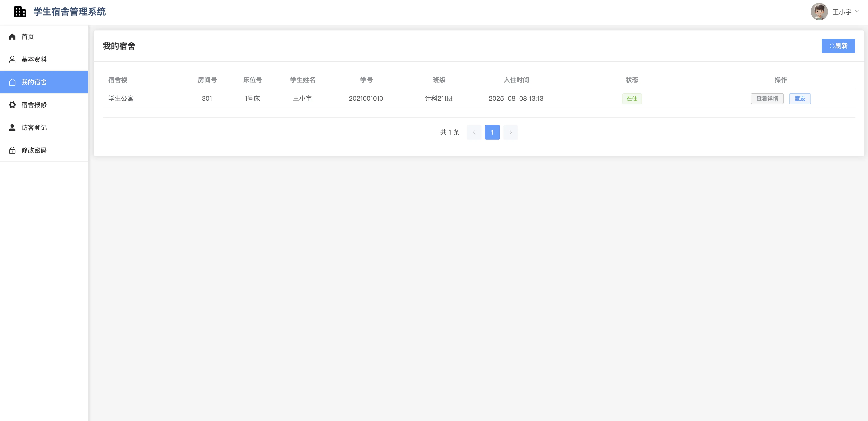Click the 在住 status tag
Image resolution: width=868 pixels, height=421 pixels.
(x=632, y=99)
